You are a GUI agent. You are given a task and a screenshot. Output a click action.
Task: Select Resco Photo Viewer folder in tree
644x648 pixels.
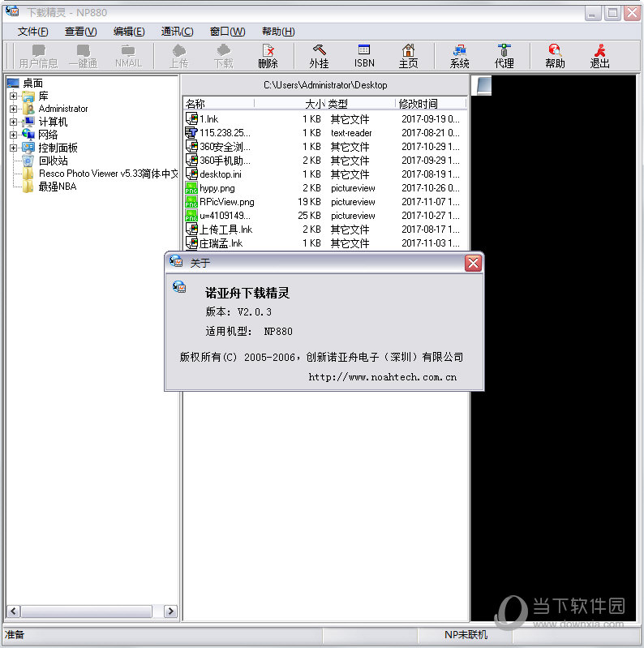(x=109, y=174)
